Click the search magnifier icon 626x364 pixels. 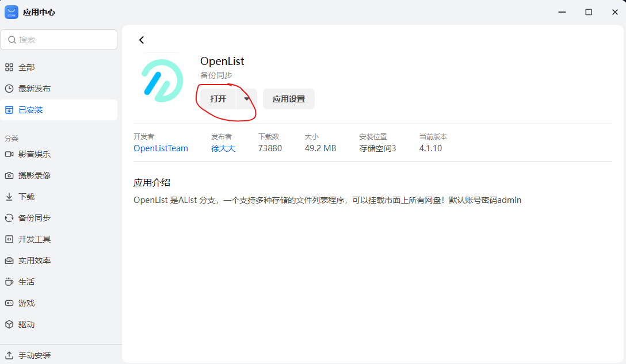point(12,40)
